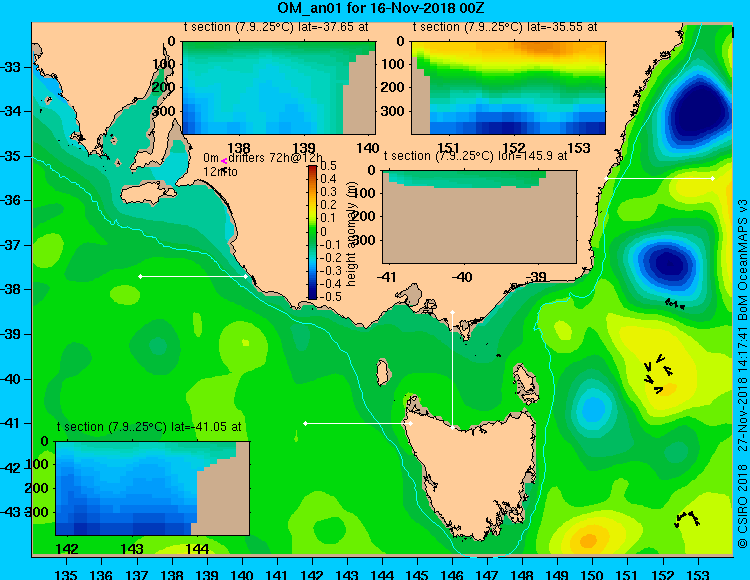Click the "BoM OceanMAPS v3" vertical text
This screenshot has height=580, width=750.
tap(742, 260)
